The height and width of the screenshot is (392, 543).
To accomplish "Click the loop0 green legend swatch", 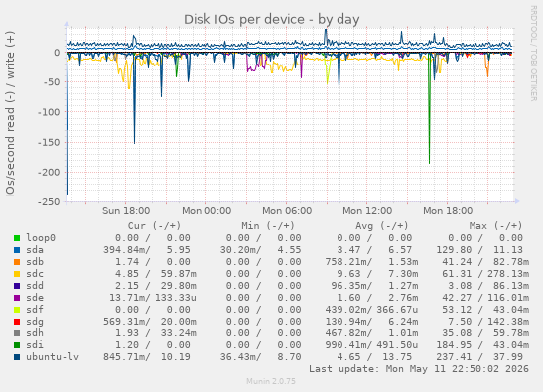I will click(17, 238).
